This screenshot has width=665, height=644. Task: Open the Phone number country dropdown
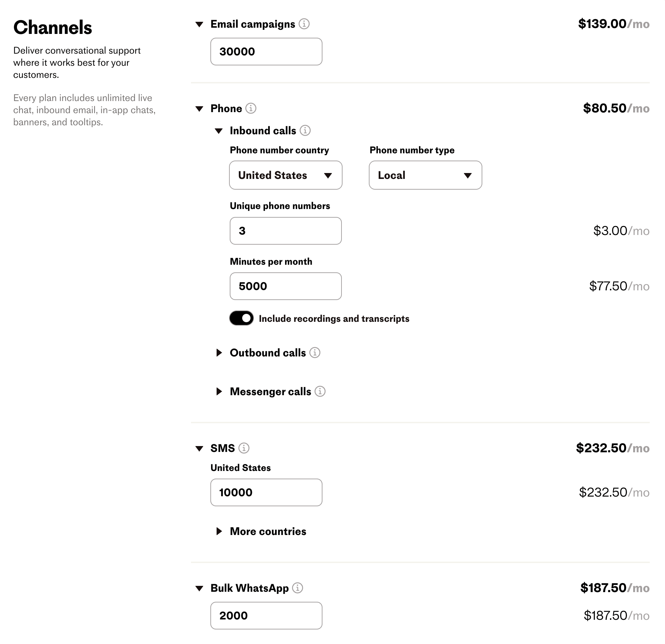click(x=285, y=175)
